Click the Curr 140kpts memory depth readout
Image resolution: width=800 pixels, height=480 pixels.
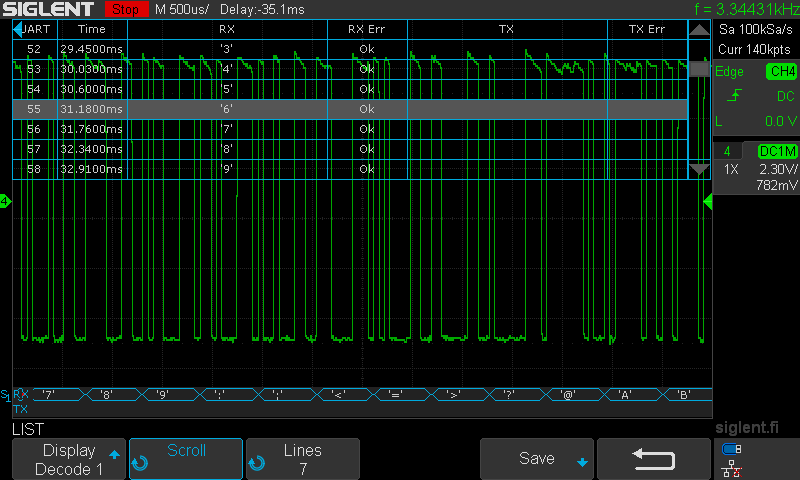[x=754, y=49]
